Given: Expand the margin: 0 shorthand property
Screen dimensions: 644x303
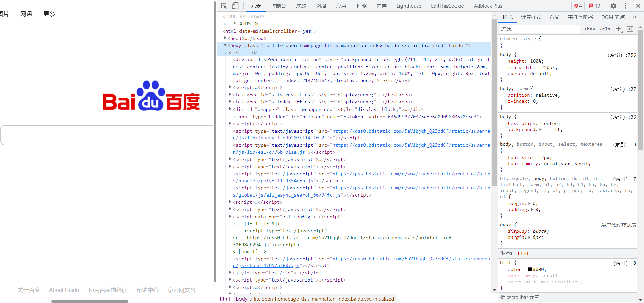Looking at the screenshot, I should [x=529, y=203].
